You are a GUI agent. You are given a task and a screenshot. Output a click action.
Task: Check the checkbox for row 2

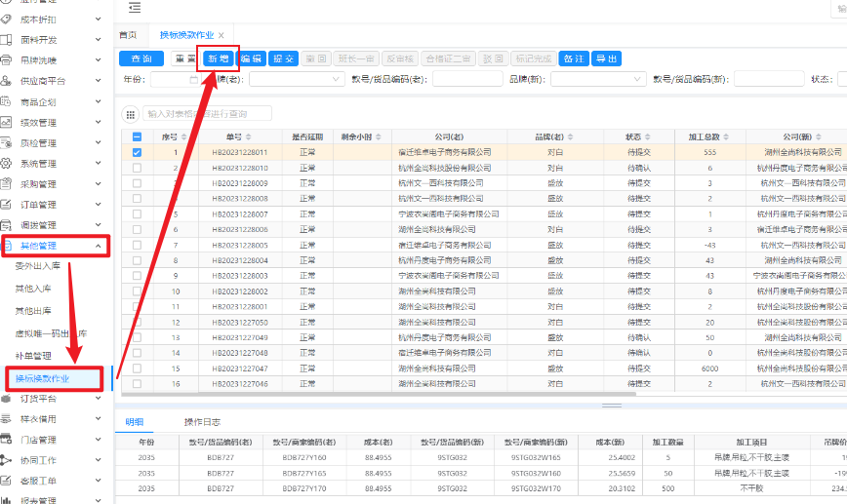137,168
